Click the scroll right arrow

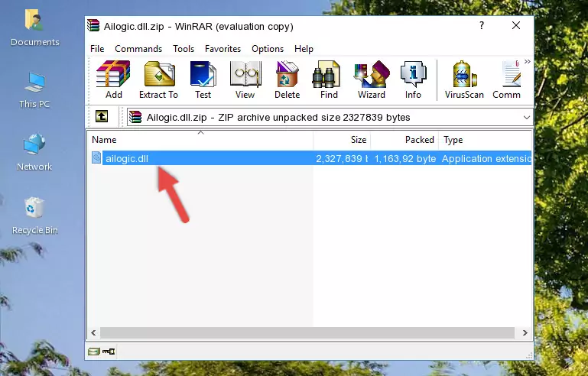(525, 332)
